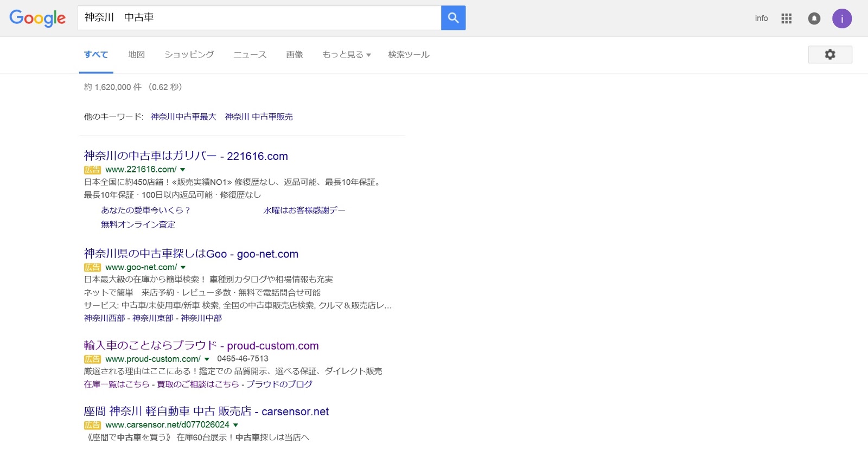
Task: Open the 神奈川県の中古車探しはGoo result title
Action: pyautogui.click(x=191, y=254)
